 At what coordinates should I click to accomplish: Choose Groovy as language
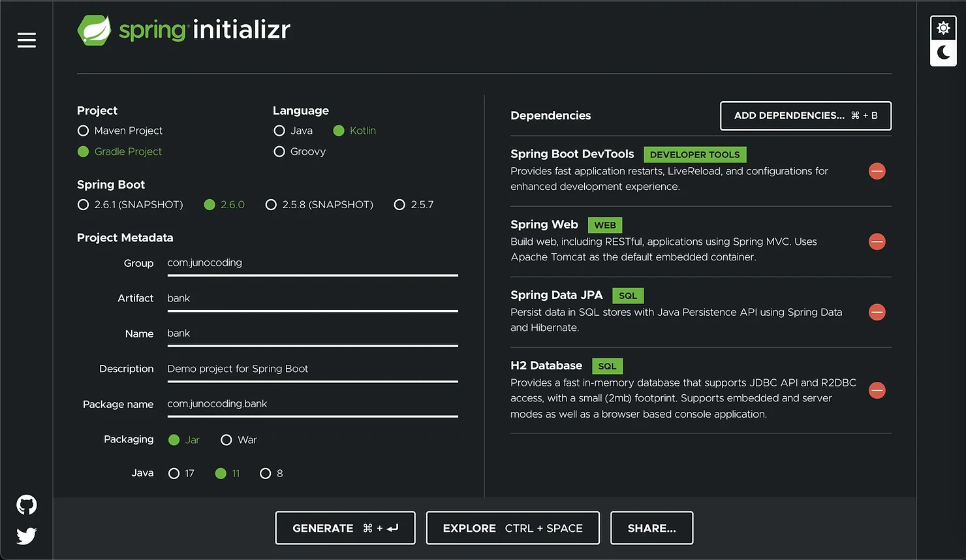300,151
